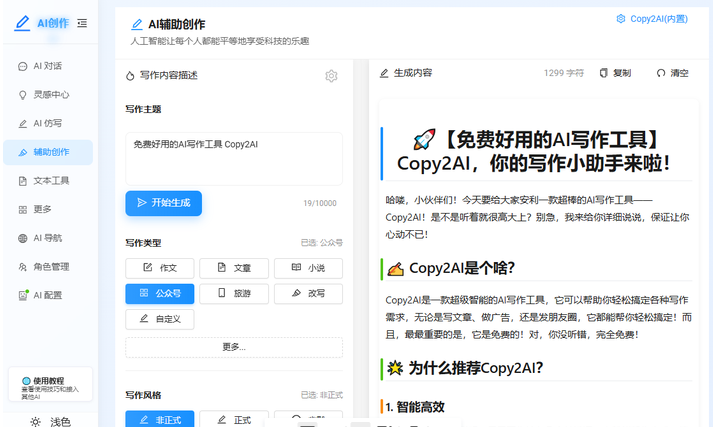Expand 更多 in the sidebar
This screenshot has height=427, width=713.
coord(48,209)
